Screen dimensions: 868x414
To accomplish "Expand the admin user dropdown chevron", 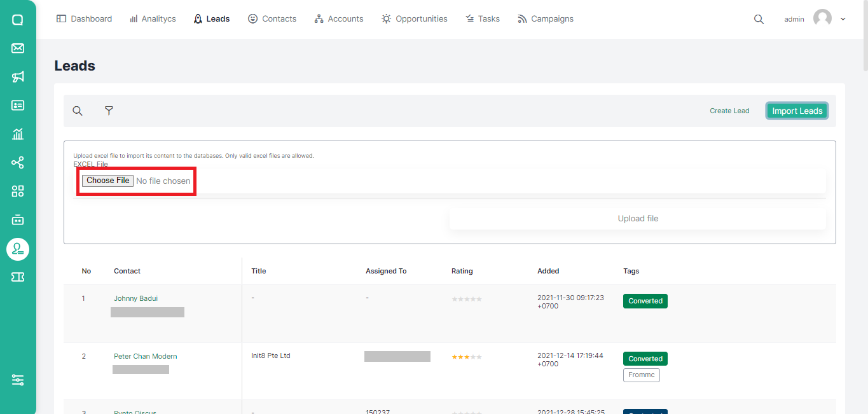I will click(843, 19).
